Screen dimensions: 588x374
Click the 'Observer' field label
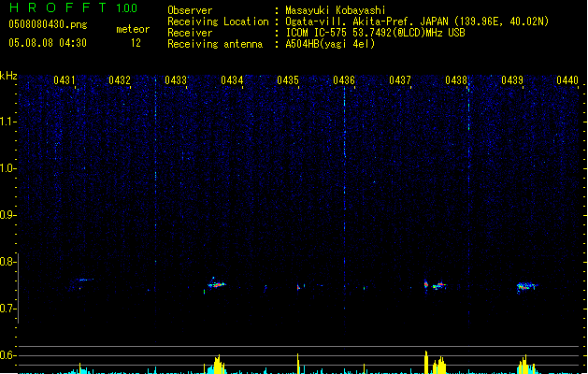click(190, 10)
